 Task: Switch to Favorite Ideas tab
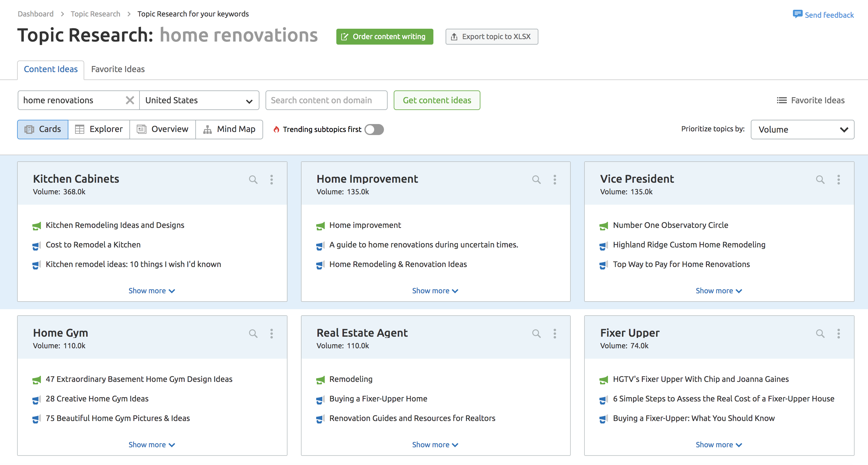tap(118, 69)
